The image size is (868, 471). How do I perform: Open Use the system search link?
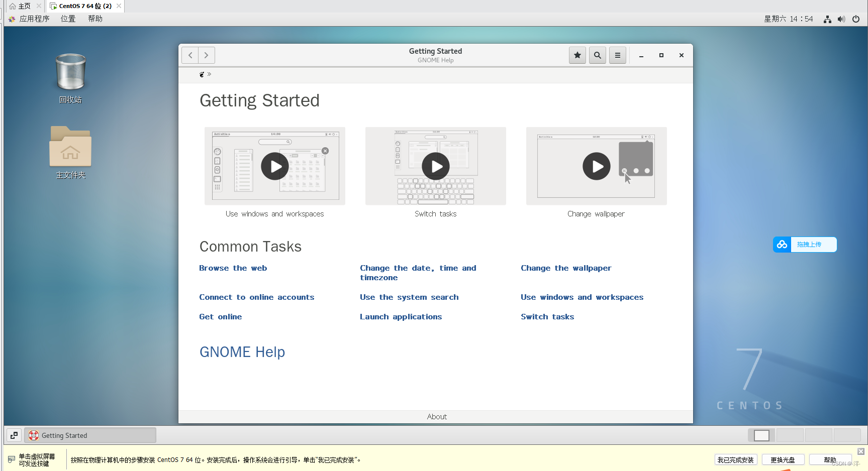pyautogui.click(x=409, y=297)
